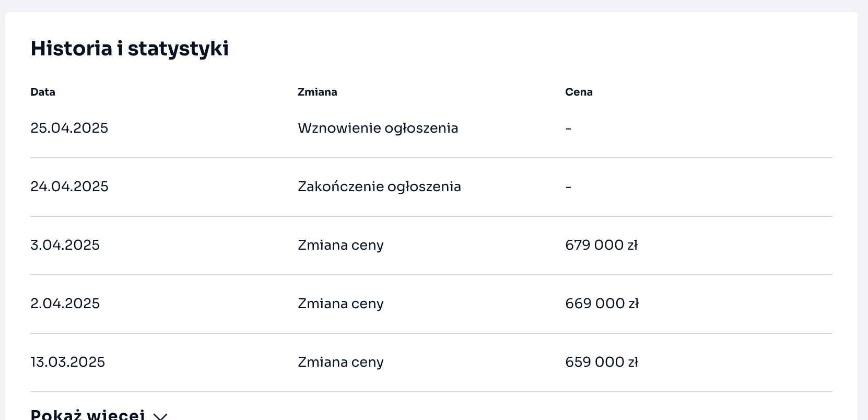Click the 679 000 zł price
The image size is (868, 420).
pos(602,245)
